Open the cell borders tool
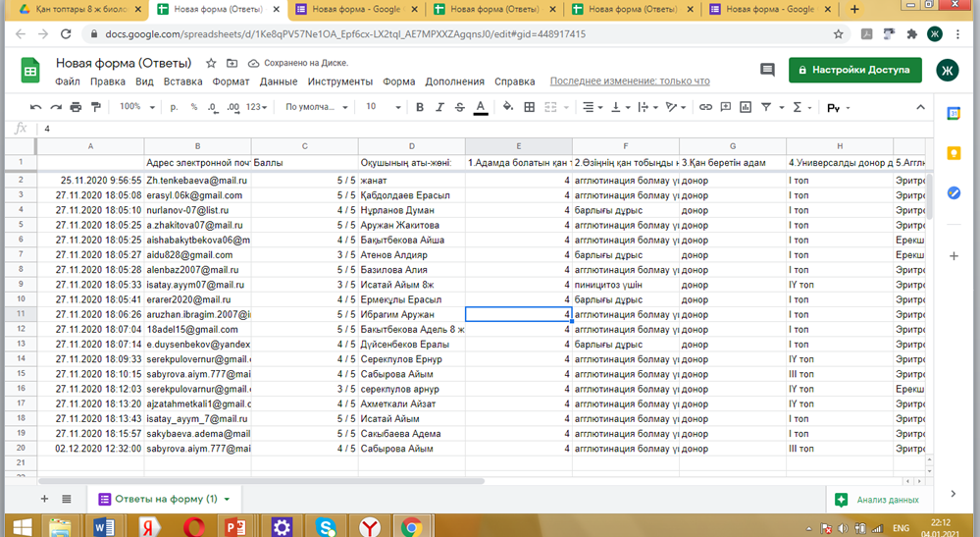Screen dimensions: 980x537 [x=530, y=108]
